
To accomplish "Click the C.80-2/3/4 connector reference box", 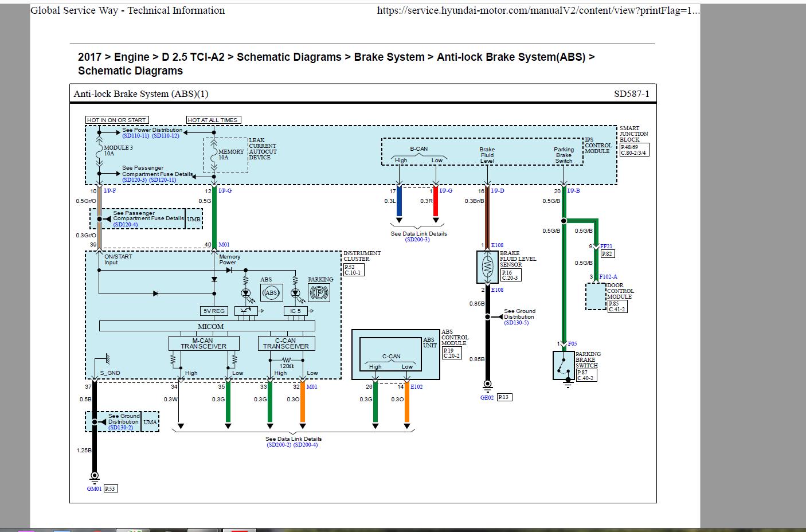I will click(x=635, y=153).
